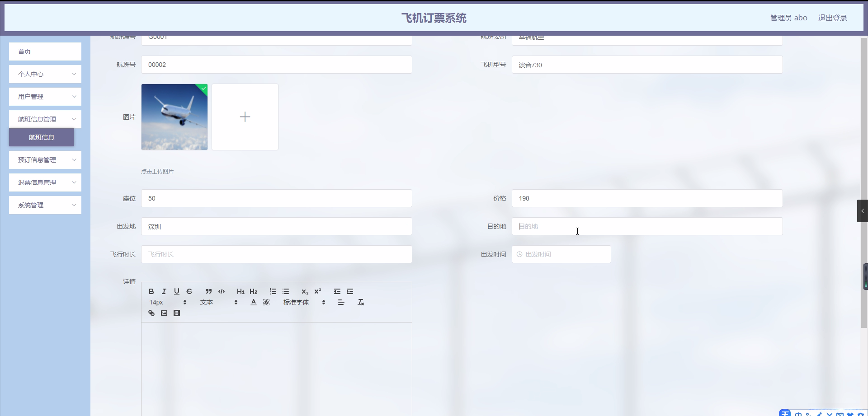Click the 目的地 field label
Viewport: 868px width, 416px height.
click(x=497, y=226)
